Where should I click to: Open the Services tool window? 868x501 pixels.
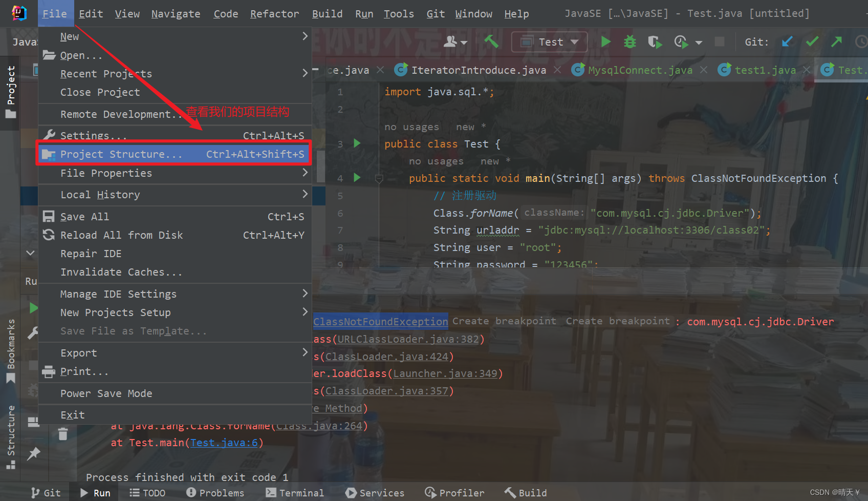(375, 492)
